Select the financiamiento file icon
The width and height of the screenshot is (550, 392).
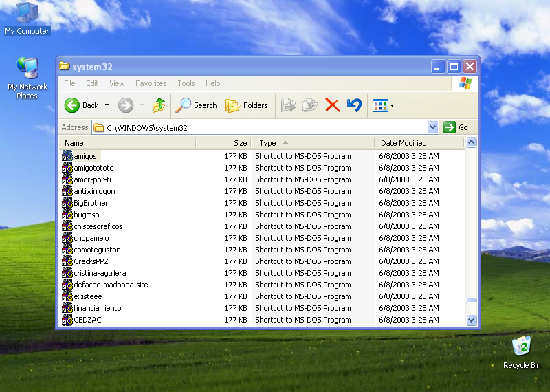tap(67, 308)
